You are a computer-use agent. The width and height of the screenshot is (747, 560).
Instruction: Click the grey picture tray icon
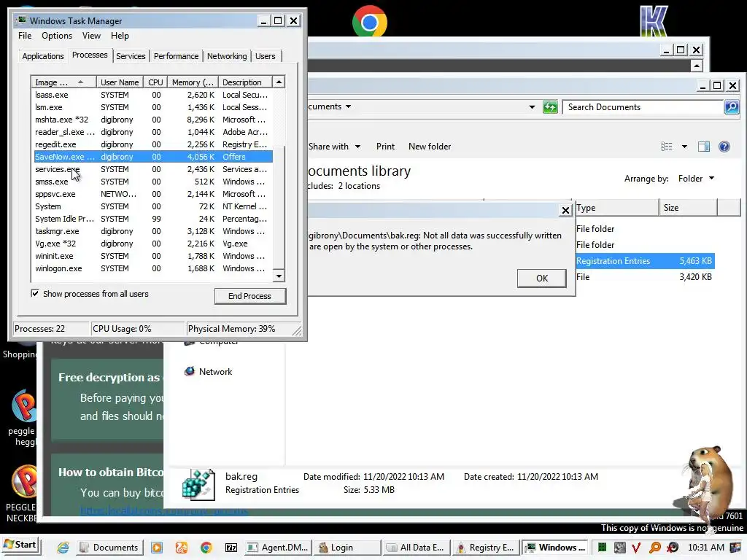point(620,548)
